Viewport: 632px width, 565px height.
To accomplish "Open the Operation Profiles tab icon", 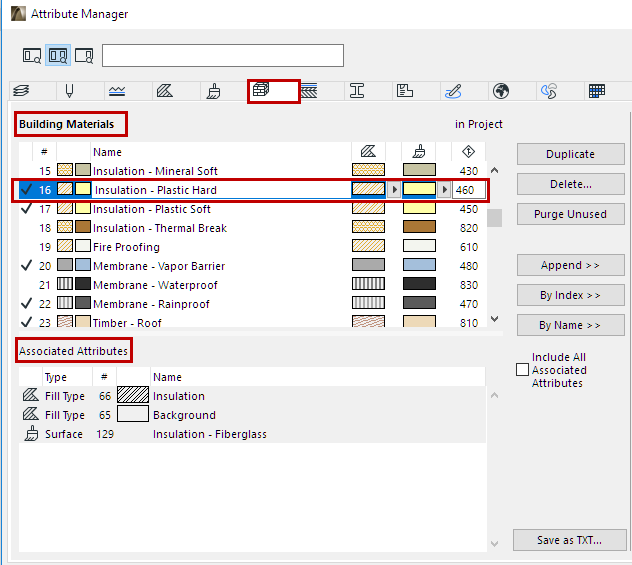I will [549, 91].
